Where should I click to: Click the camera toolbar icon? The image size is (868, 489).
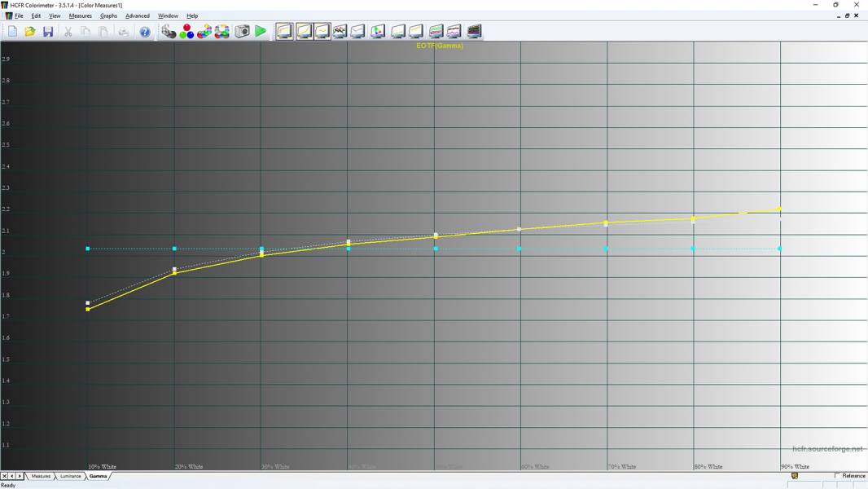pos(242,32)
